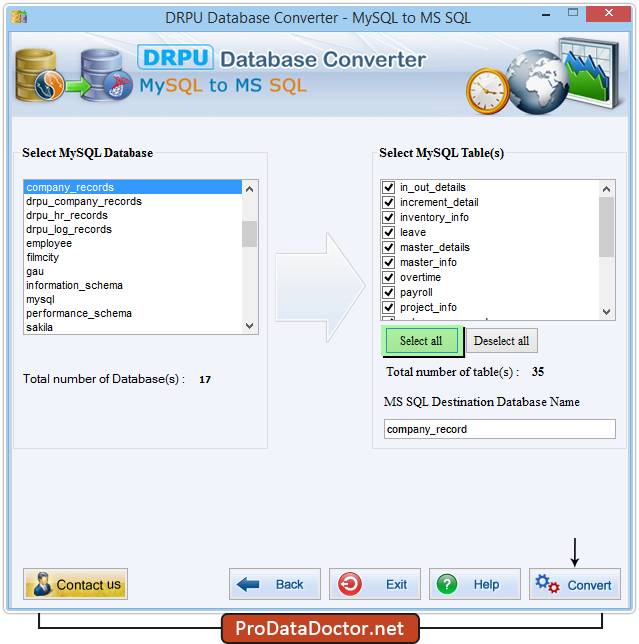Click the gold MySQL database icon
The width and height of the screenshot is (639, 644).
point(39,75)
